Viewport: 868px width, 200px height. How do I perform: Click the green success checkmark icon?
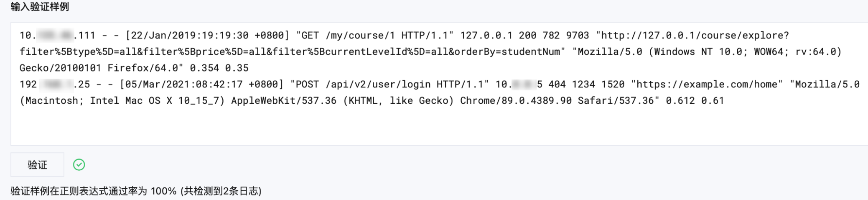click(x=79, y=165)
